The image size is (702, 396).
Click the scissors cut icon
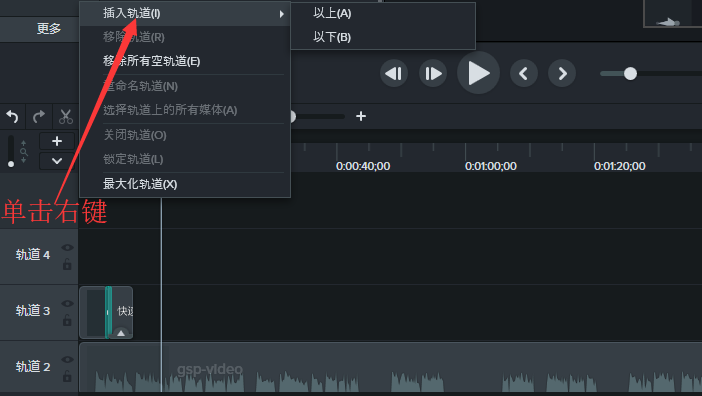pos(66,117)
